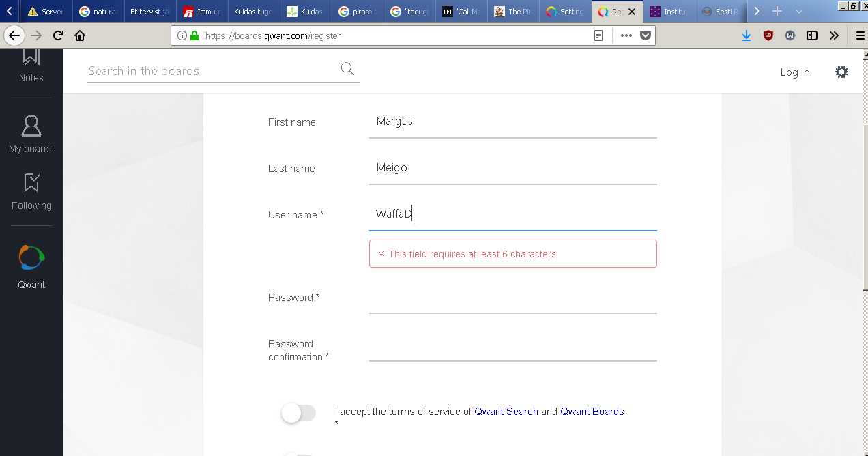Toggle accept terms of service switch
Screen dimensions: 868x456
click(298, 413)
